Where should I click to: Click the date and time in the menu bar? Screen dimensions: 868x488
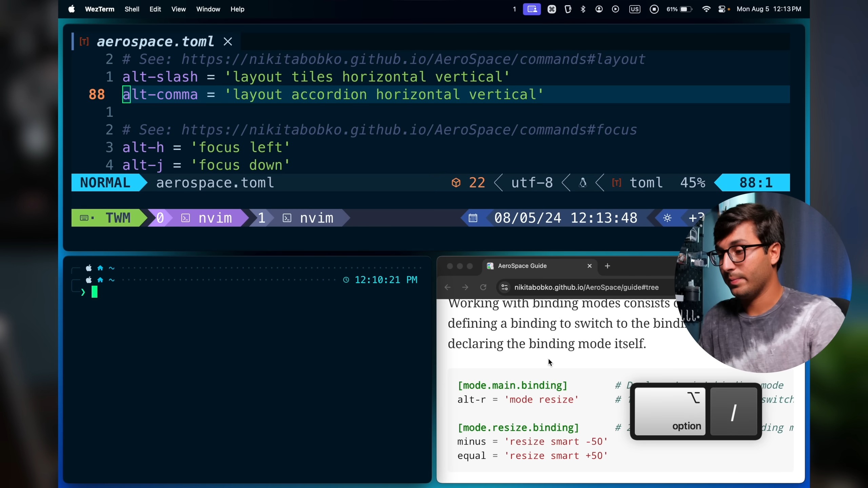[769, 9]
